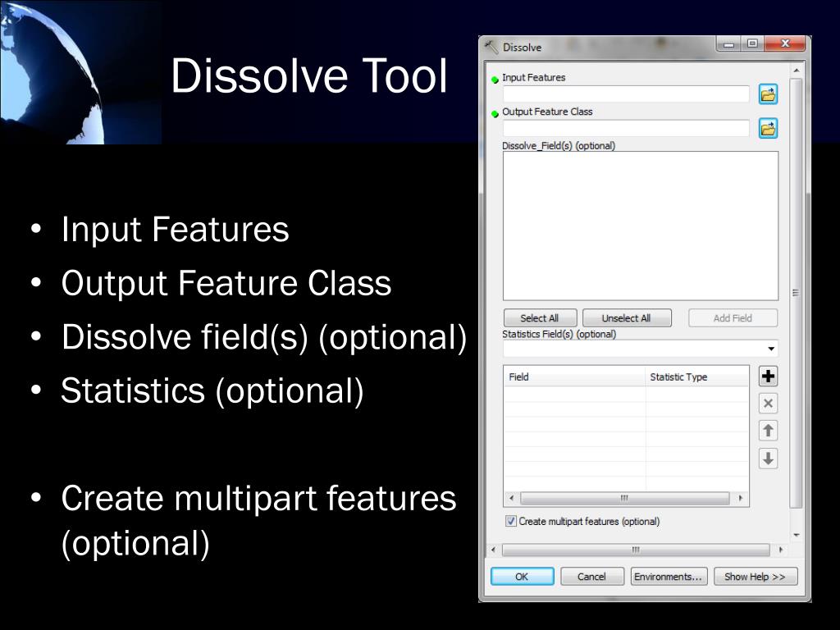Screen dimensions: 840x630
Task: Browse for Output Feature Class folder icon
Action: [x=768, y=129]
